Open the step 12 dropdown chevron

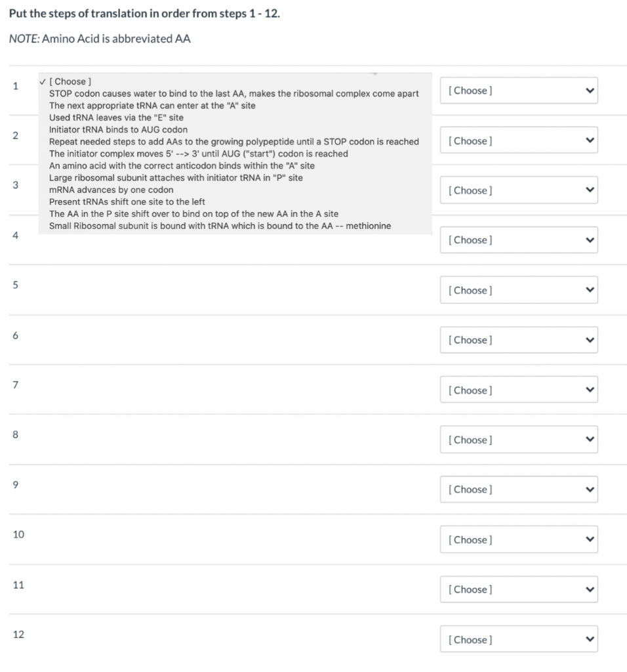(590, 639)
